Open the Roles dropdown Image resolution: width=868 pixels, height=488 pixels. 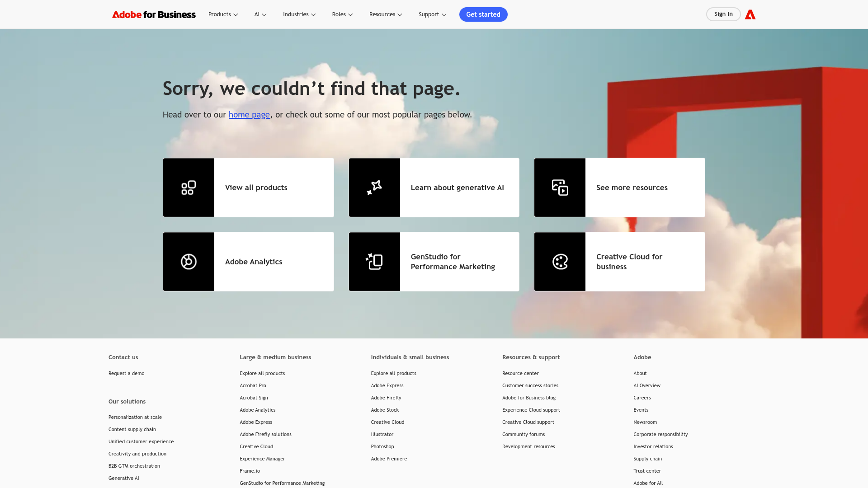pos(342,14)
